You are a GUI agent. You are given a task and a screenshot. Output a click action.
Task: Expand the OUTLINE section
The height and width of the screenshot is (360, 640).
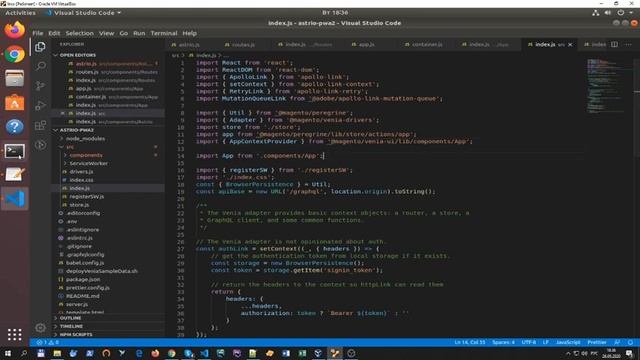[70, 318]
